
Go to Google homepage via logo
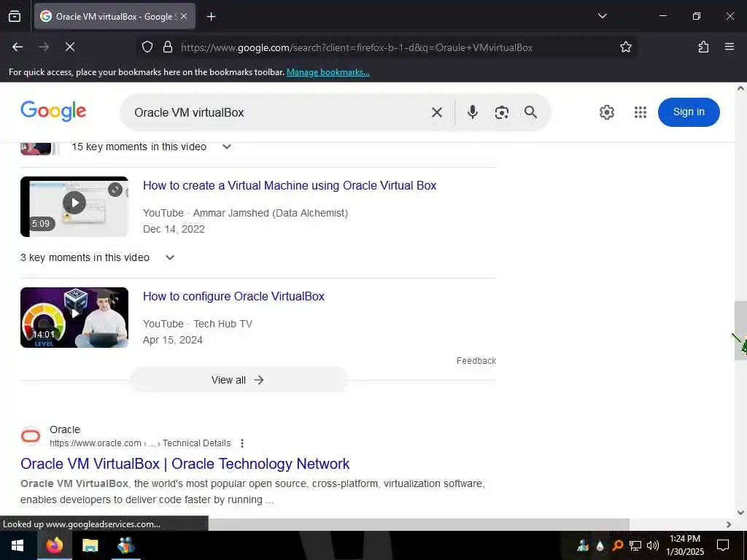tap(53, 112)
